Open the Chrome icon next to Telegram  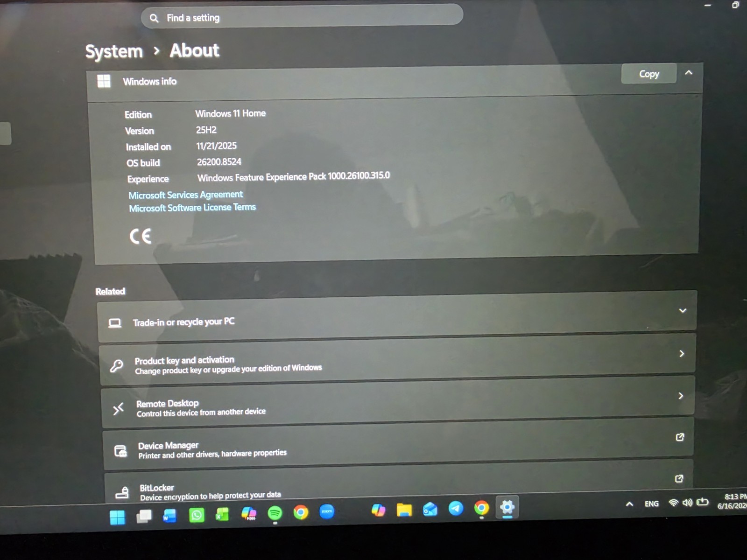[481, 508]
